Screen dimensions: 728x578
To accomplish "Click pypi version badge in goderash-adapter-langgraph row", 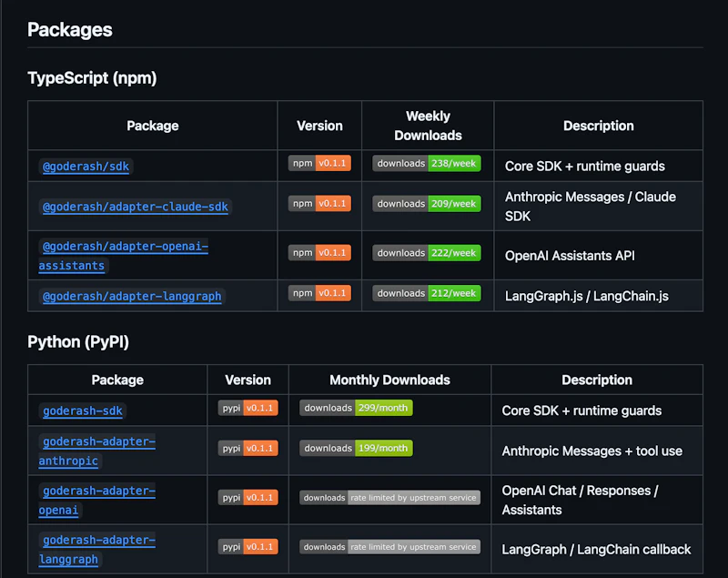I will click(x=248, y=546).
